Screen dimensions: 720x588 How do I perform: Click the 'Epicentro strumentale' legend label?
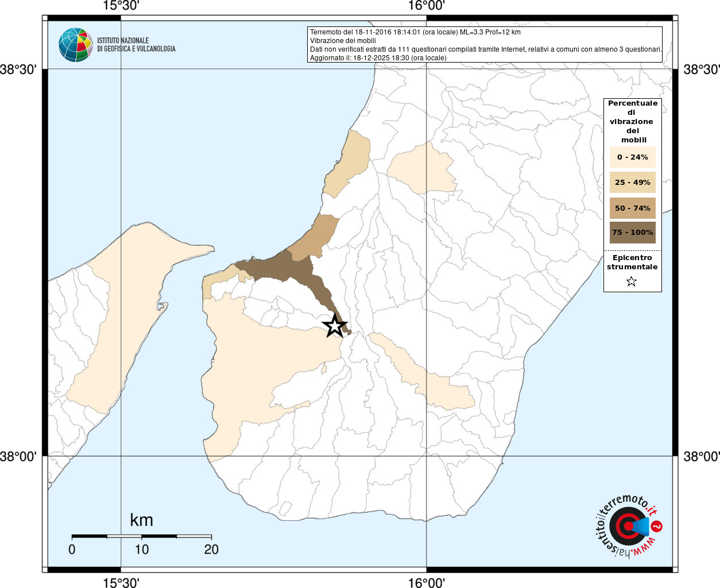pyautogui.click(x=632, y=262)
